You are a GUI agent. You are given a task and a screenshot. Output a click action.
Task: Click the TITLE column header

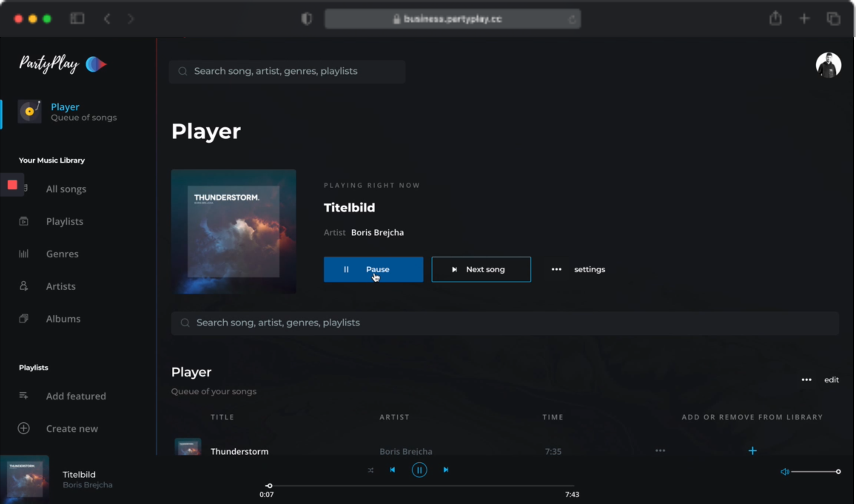(x=222, y=417)
